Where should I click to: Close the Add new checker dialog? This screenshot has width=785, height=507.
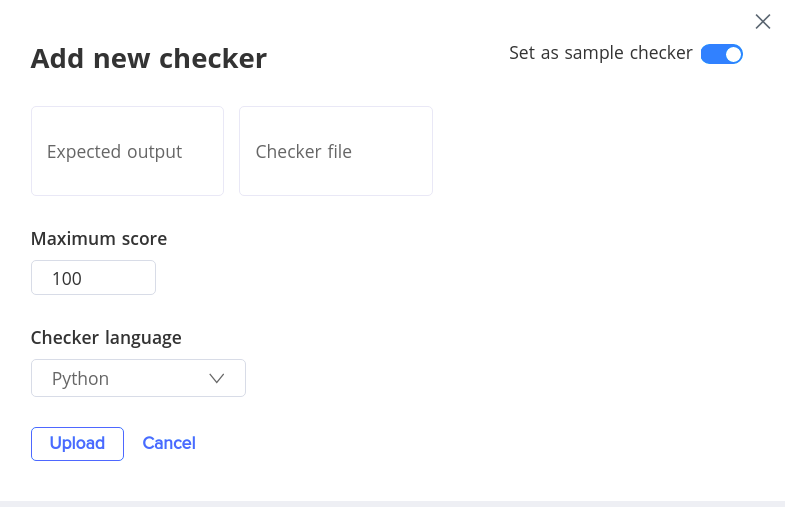pyautogui.click(x=763, y=21)
